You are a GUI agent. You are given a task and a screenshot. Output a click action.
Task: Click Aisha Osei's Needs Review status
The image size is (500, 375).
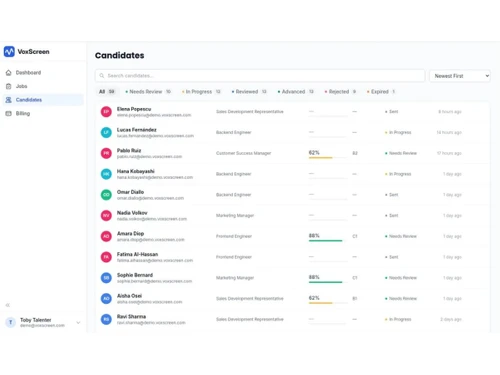point(401,299)
